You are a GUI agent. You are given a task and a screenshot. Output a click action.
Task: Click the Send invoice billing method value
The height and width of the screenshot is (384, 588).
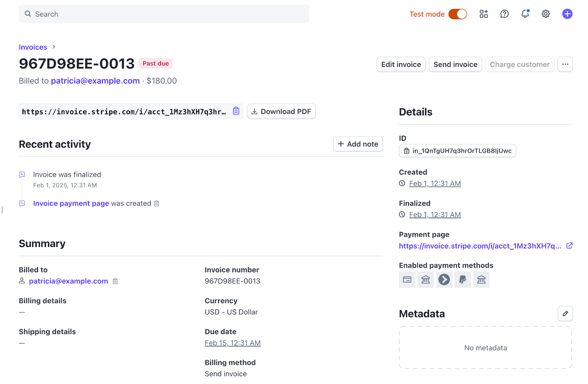click(226, 374)
